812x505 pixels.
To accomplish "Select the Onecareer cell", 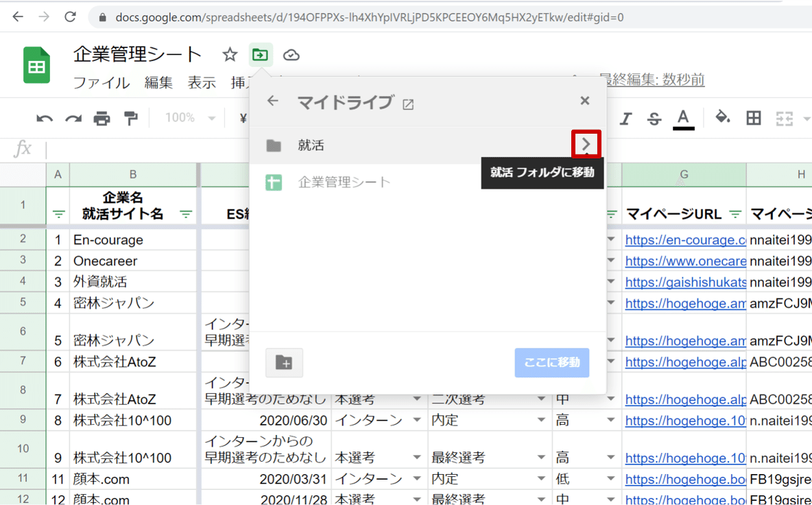I will (x=133, y=261).
